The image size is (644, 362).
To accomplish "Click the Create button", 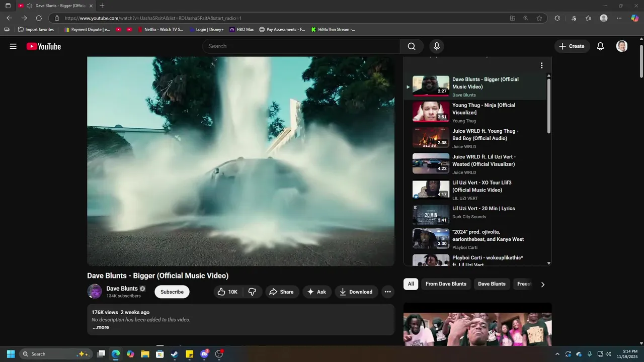I will pos(572,46).
